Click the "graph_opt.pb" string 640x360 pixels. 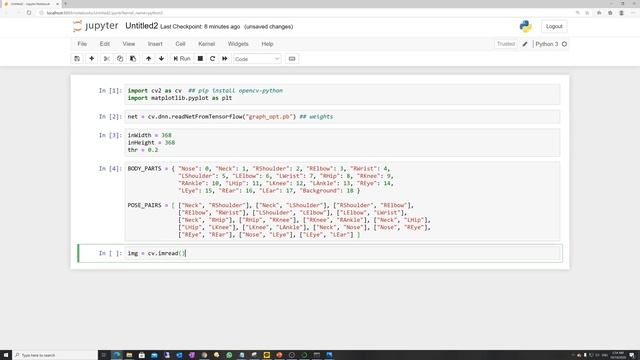269,117
